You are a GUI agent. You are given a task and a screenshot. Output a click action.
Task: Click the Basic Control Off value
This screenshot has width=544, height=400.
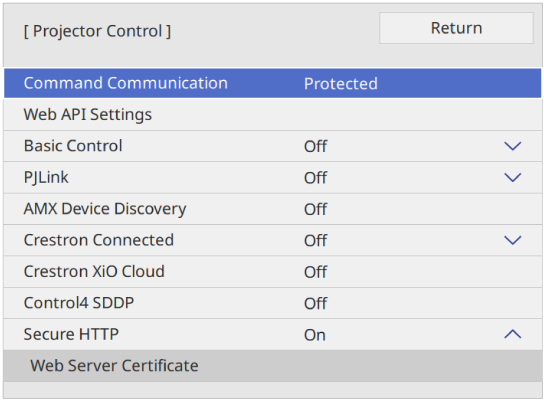coord(315,146)
